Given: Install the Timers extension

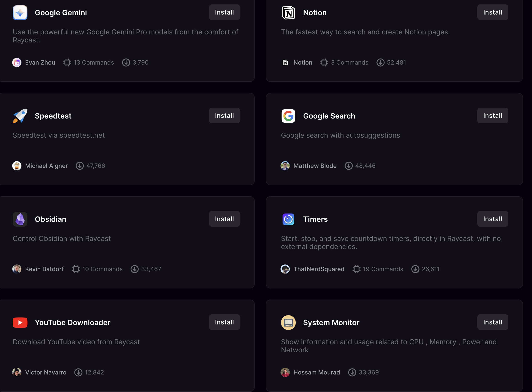Looking at the screenshot, I should [492, 219].
